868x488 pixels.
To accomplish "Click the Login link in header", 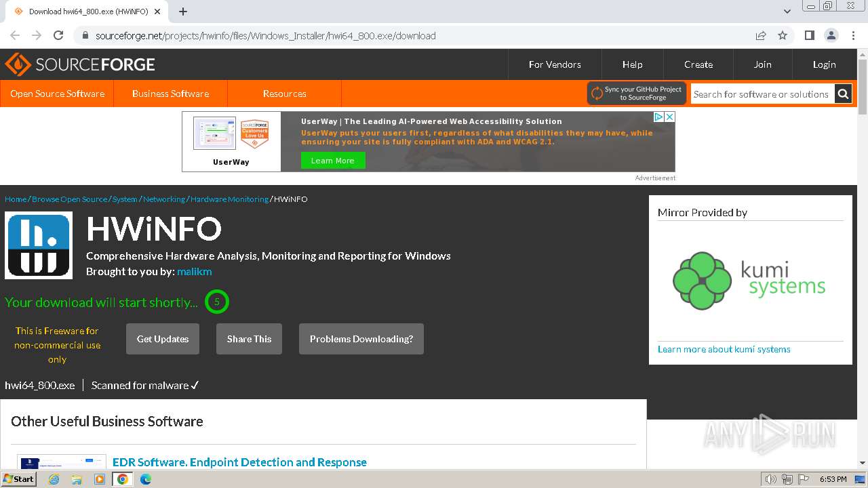I will pos(824,64).
